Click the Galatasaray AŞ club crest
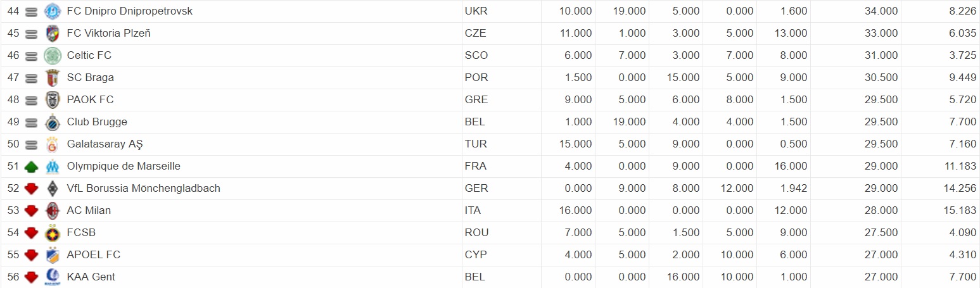Viewport: 980px width, 288px height. [x=52, y=144]
